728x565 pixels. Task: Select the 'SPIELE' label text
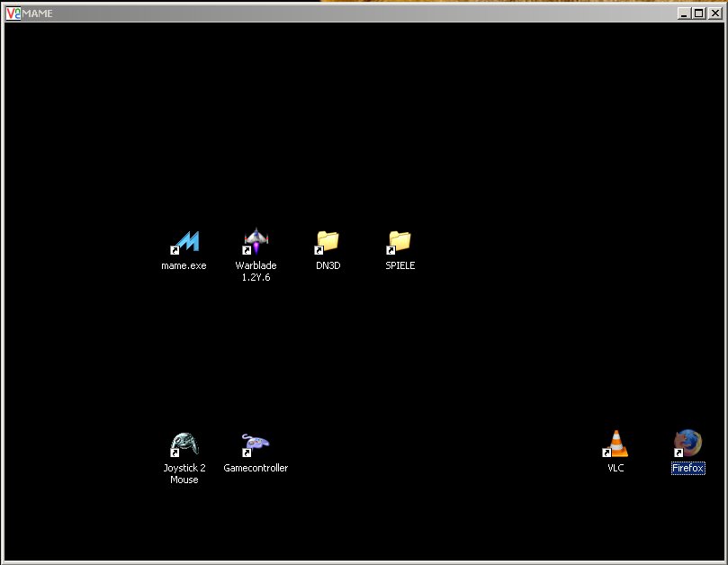pos(400,265)
